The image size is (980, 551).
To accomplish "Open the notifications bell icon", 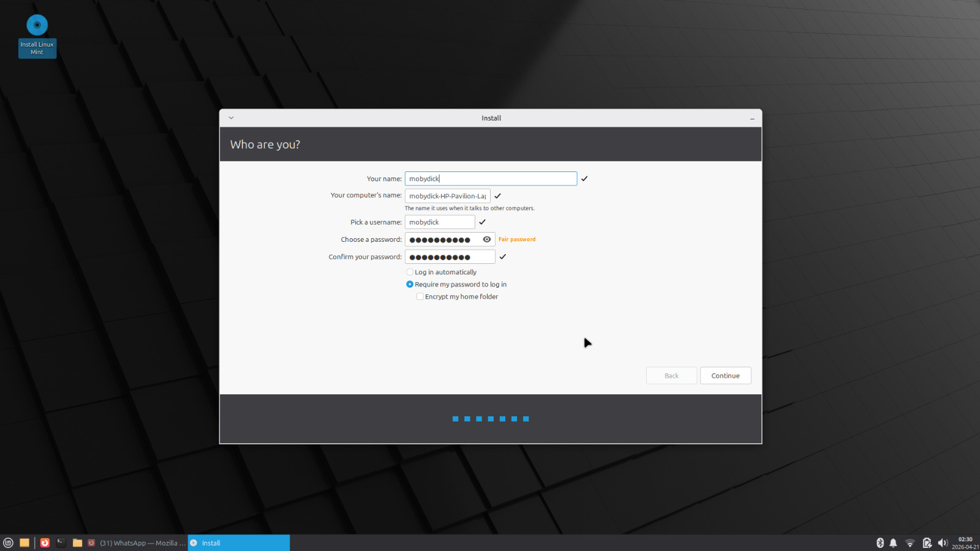I will [x=894, y=543].
